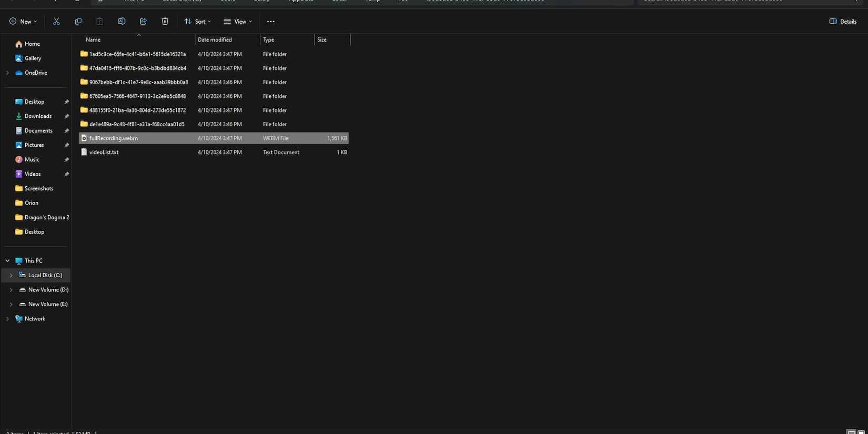This screenshot has height=434, width=868.
Task: Select the fullRecording.webm file
Action: coord(214,138)
